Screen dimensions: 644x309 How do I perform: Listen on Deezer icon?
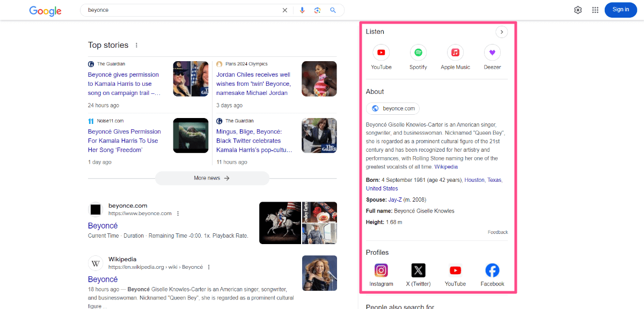(x=492, y=53)
